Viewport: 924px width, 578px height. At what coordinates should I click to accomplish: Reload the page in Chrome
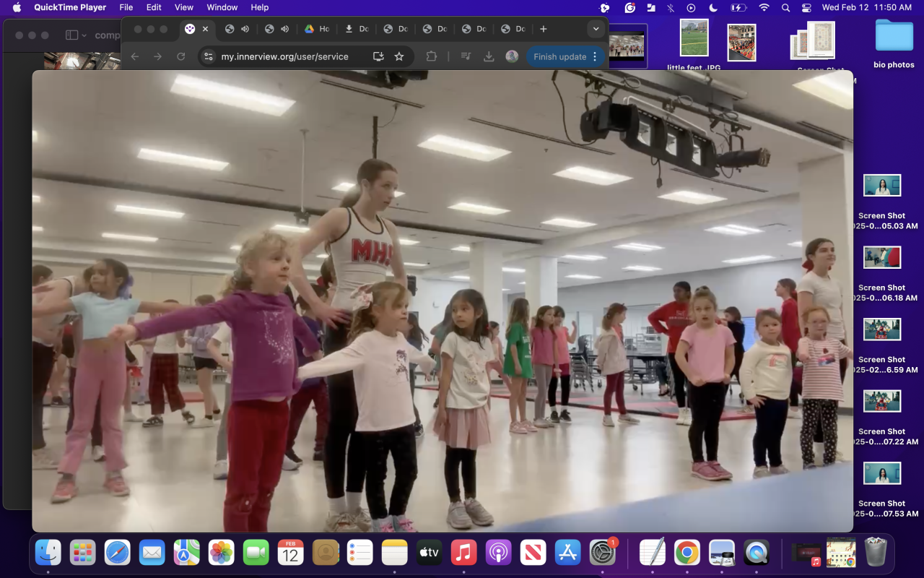click(x=181, y=56)
